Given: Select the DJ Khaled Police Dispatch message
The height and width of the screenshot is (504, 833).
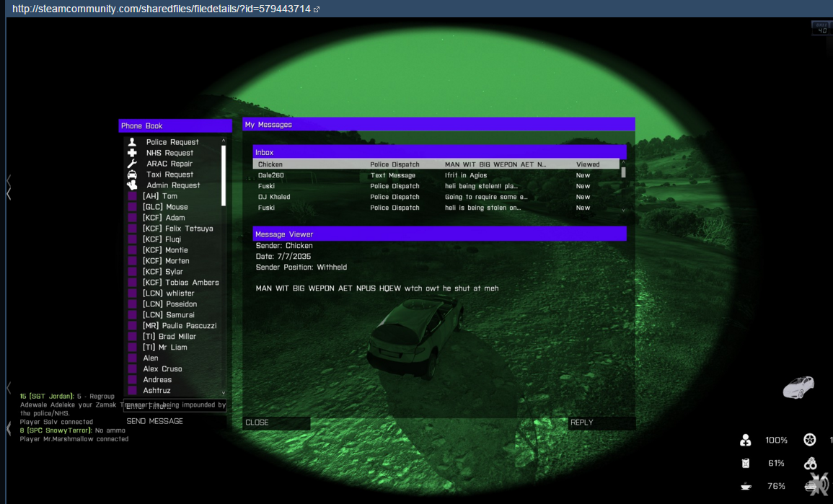Looking at the screenshot, I should 436,197.
